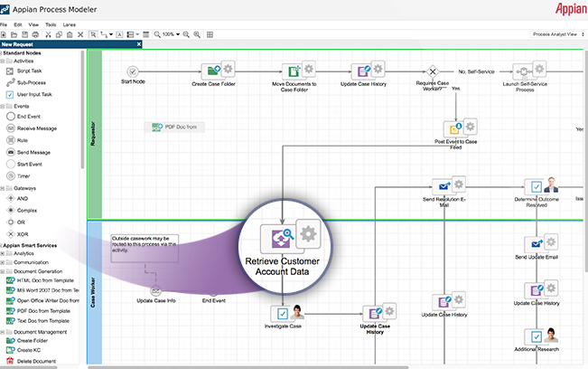
Task: Select the Sub-Process node in palette
Action: [x=26, y=82]
